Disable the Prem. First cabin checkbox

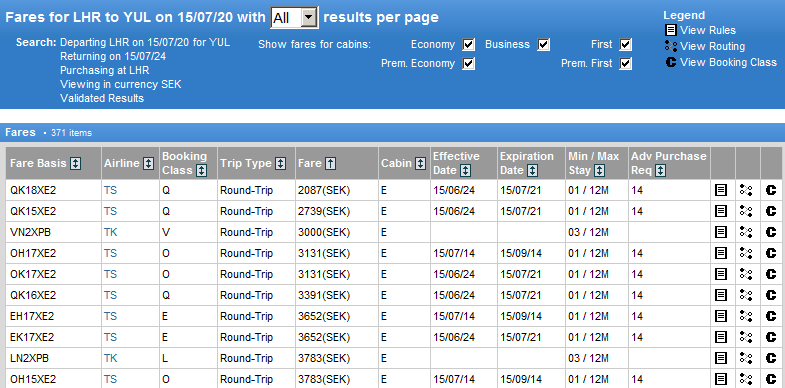626,64
